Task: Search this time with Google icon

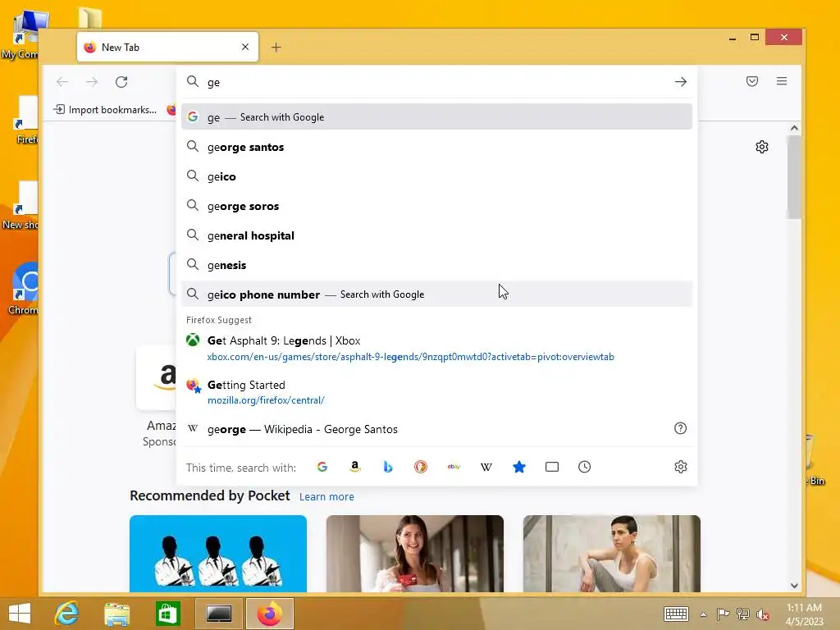Action: (x=322, y=467)
